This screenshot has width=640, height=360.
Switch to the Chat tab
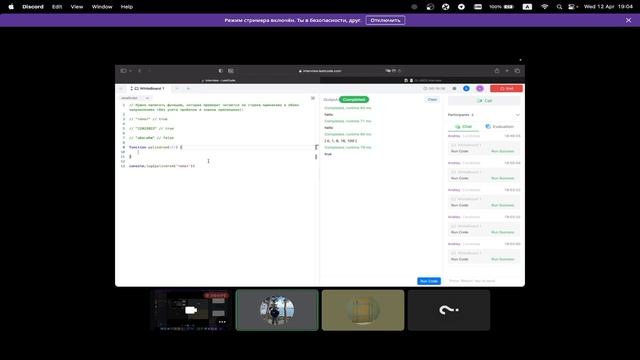pos(464,127)
